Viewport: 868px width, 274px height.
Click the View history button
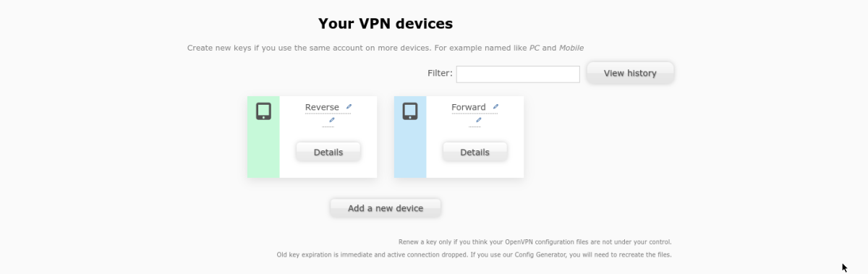[630, 73]
